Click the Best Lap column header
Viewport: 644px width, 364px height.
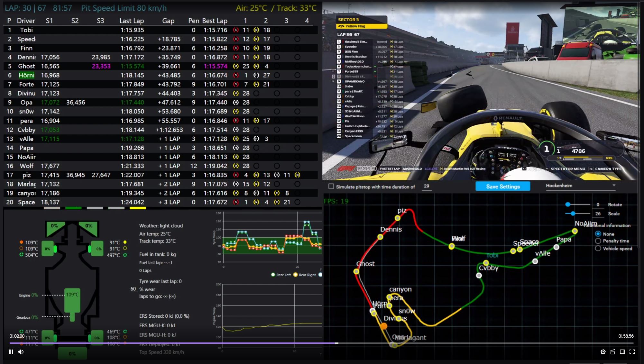215,21
